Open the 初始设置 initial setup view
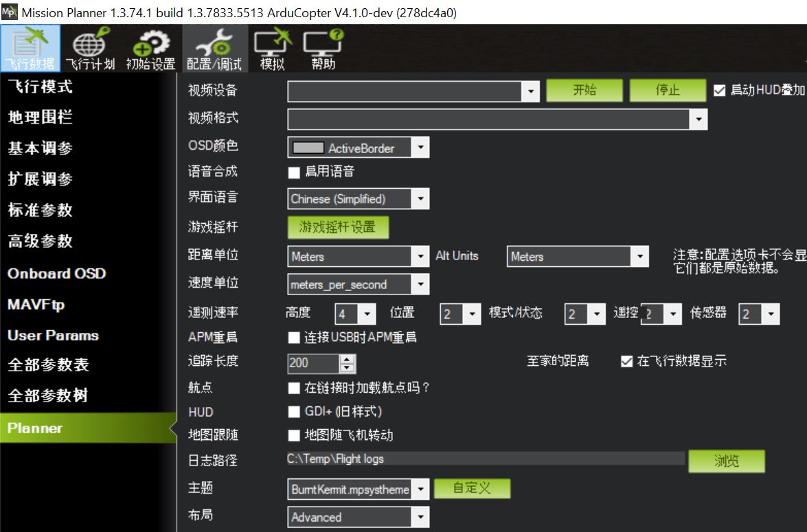The image size is (807, 532). point(151,48)
